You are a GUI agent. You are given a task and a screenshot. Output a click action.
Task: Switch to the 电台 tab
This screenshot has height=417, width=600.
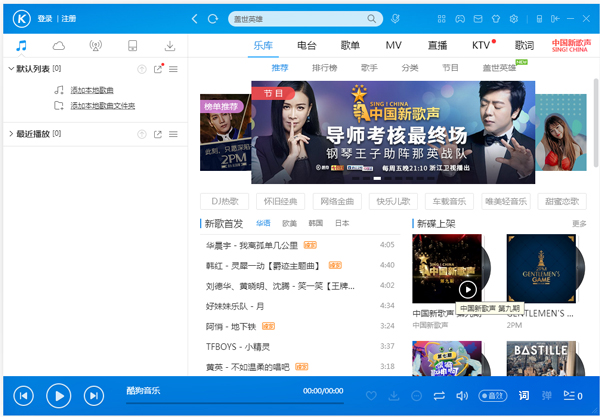307,46
